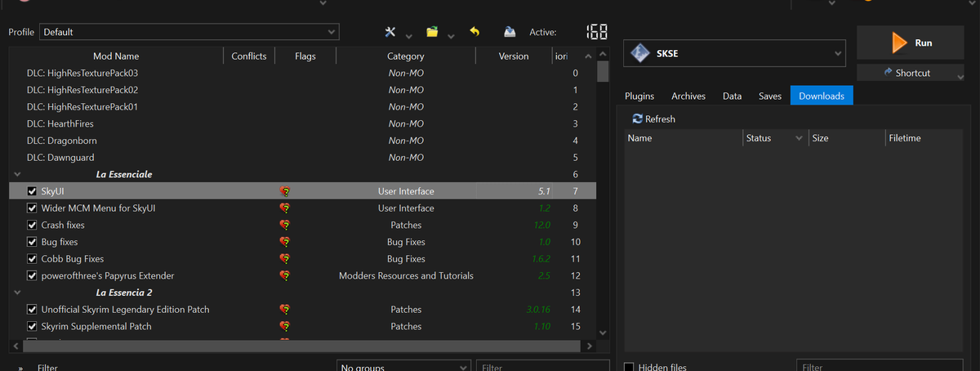
Task: Click the Shortcut button
Action: click(x=910, y=73)
